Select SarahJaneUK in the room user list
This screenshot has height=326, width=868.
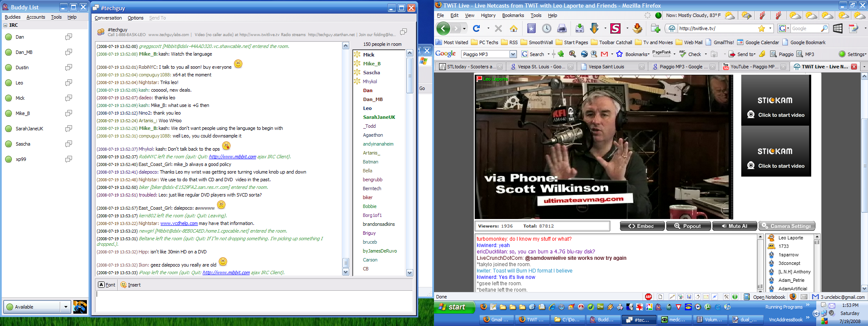click(x=379, y=117)
